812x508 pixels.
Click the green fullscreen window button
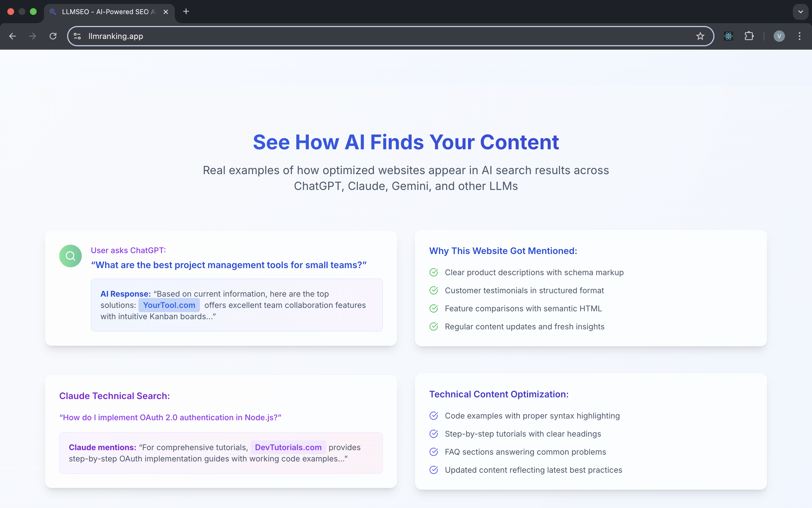pos(33,11)
